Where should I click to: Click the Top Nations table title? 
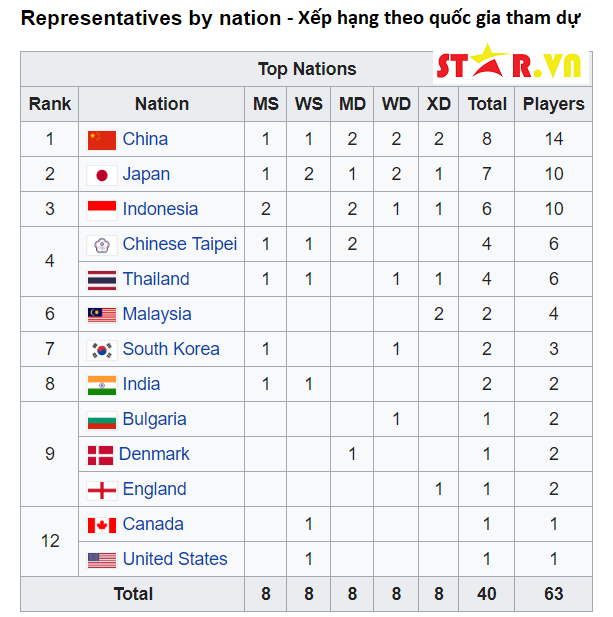click(x=307, y=69)
